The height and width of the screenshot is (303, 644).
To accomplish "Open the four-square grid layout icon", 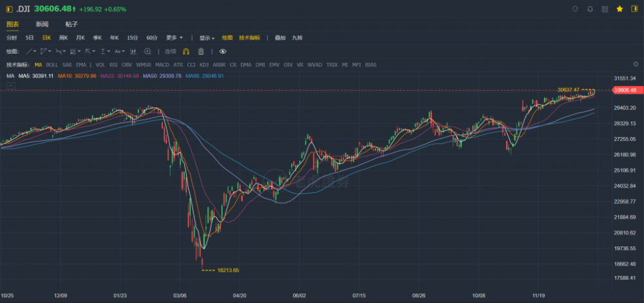I will [x=604, y=9].
